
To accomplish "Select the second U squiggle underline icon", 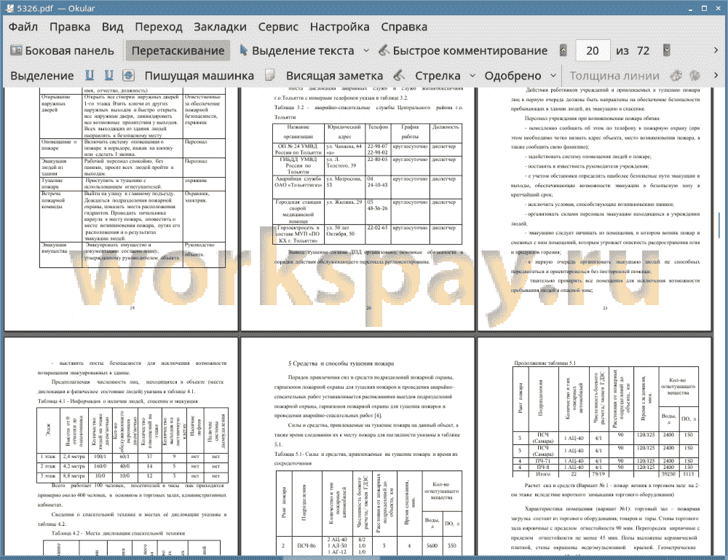I will click(x=109, y=76).
